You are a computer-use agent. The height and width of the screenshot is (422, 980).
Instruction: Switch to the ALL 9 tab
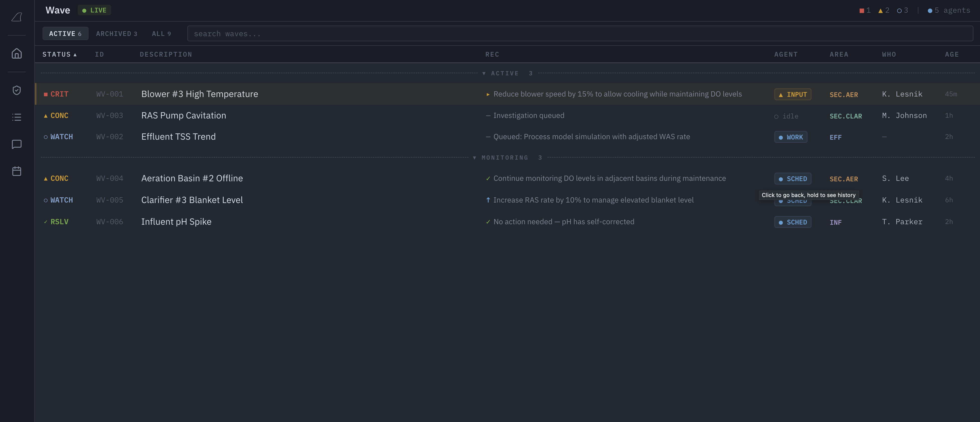click(161, 33)
